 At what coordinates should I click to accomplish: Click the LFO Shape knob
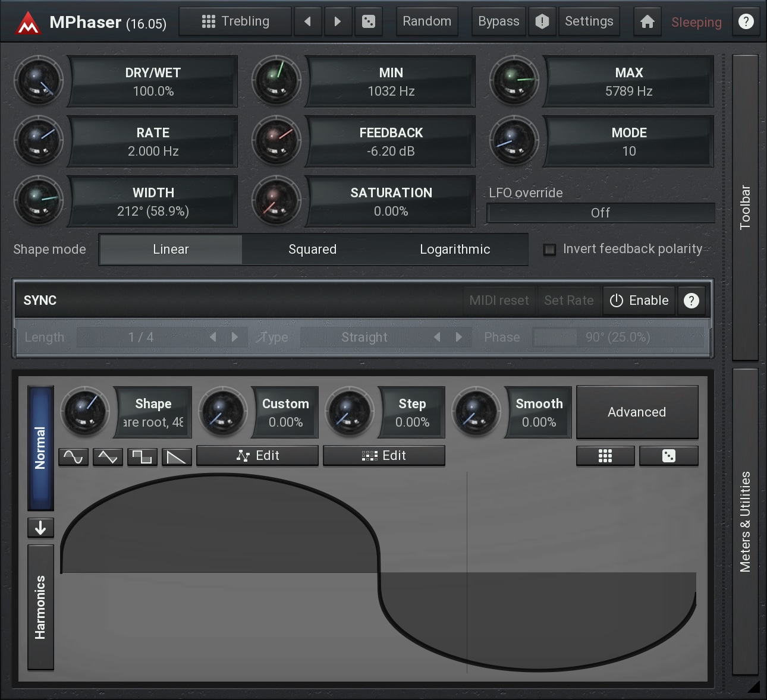tap(86, 412)
